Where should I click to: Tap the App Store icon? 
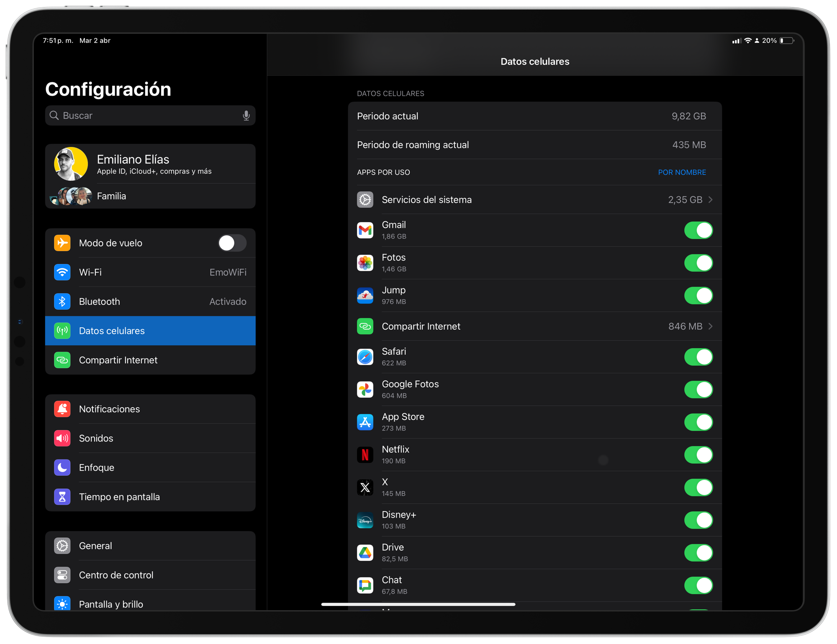[365, 422]
